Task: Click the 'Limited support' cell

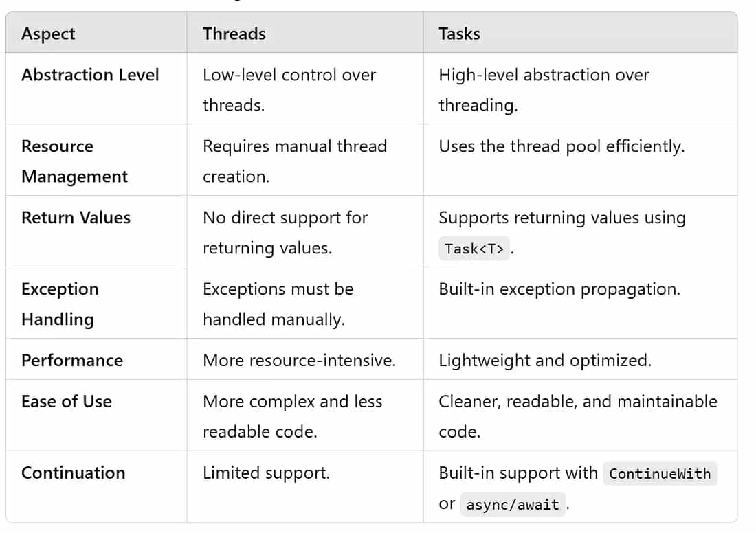Action: tap(266, 473)
